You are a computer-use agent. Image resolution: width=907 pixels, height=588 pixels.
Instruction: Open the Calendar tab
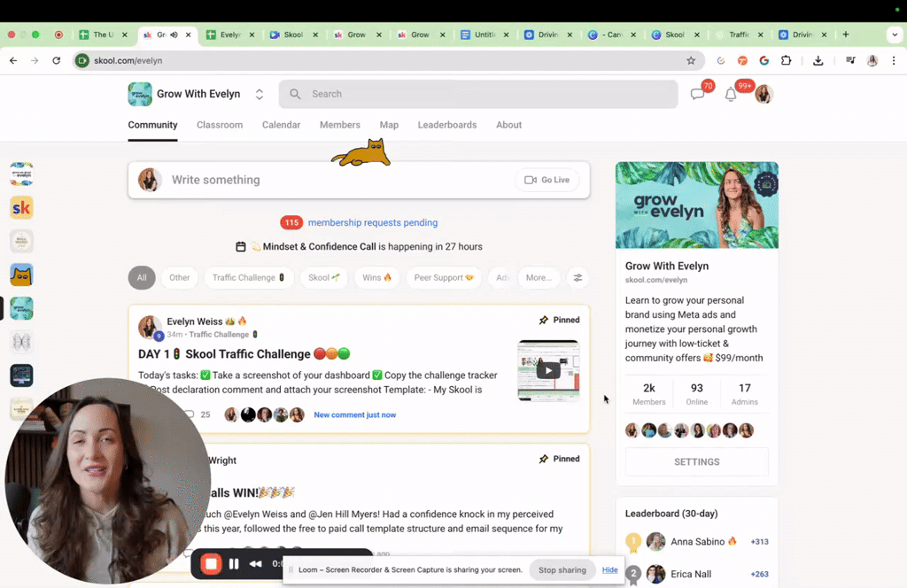tap(281, 125)
